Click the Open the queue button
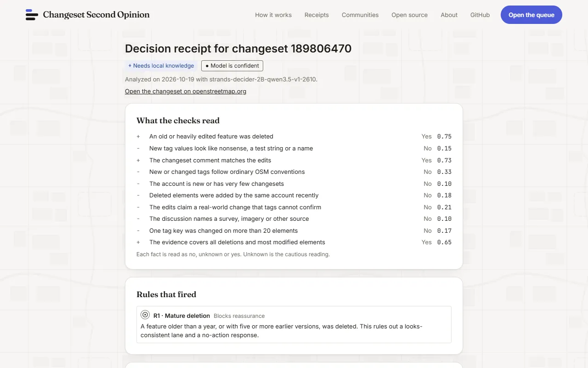This screenshot has height=368, width=588. click(x=531, y=15)
